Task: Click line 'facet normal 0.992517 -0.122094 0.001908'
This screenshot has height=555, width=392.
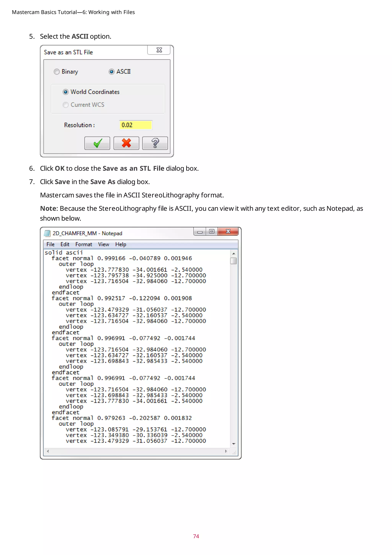Action: (122, 298)
